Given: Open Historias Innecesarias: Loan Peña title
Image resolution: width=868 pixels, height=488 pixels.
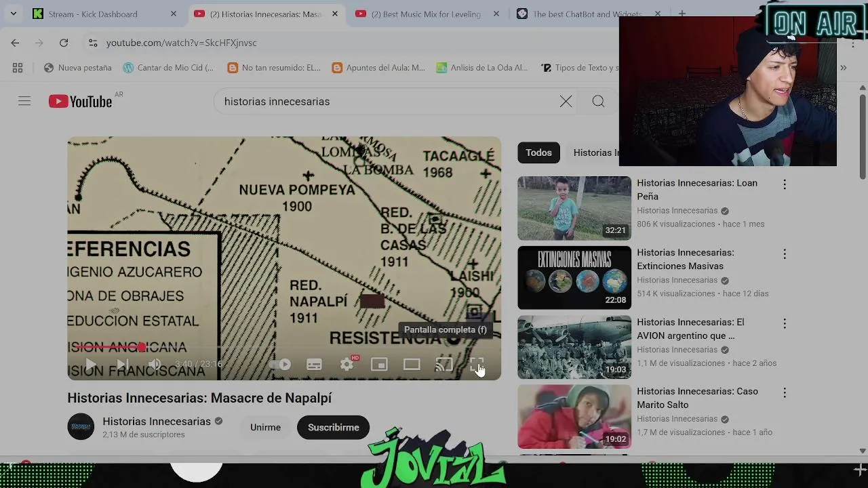Looking at the screenshot, I should (697, 190).
